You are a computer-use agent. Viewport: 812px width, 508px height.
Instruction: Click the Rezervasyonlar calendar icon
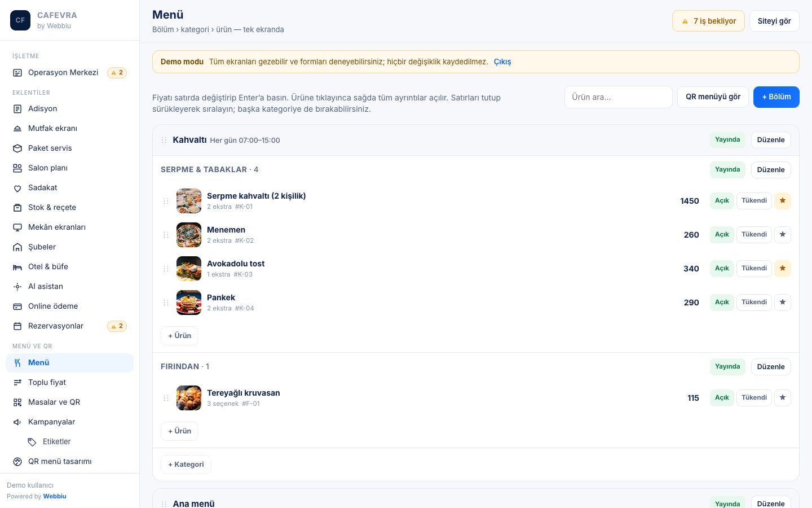tap(17, 326)
